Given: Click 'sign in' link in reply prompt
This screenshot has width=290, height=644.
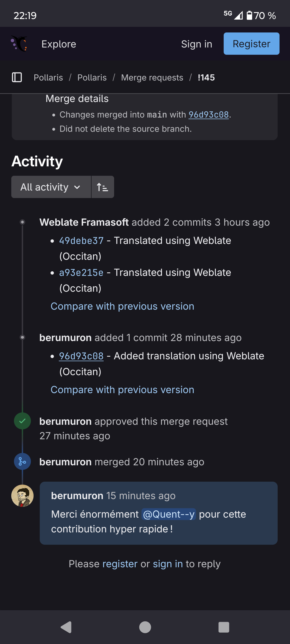Looking at the screenshot, I should click(168, 564).
